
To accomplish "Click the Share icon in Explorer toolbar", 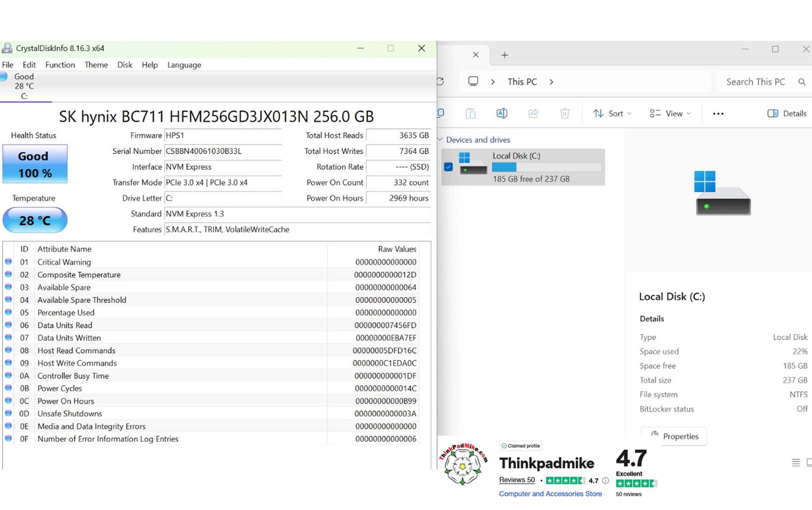I will (533, 113).
